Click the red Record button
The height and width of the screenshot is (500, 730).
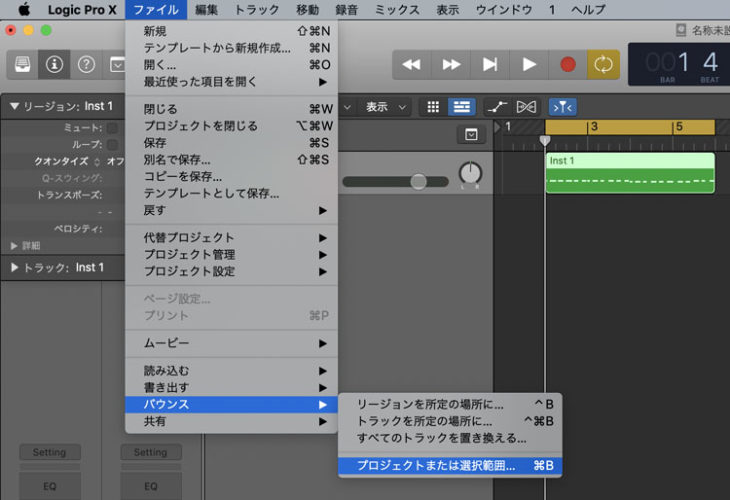(x=567, y=64)
